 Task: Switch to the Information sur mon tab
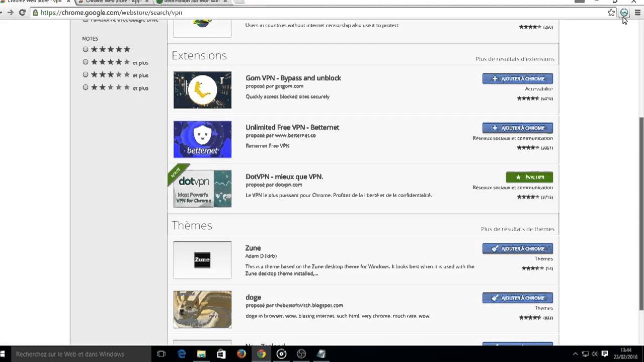click(x=193, y=2)
